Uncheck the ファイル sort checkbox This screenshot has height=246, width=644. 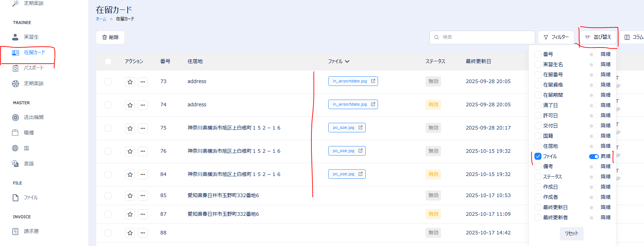(x=538, y=156)
